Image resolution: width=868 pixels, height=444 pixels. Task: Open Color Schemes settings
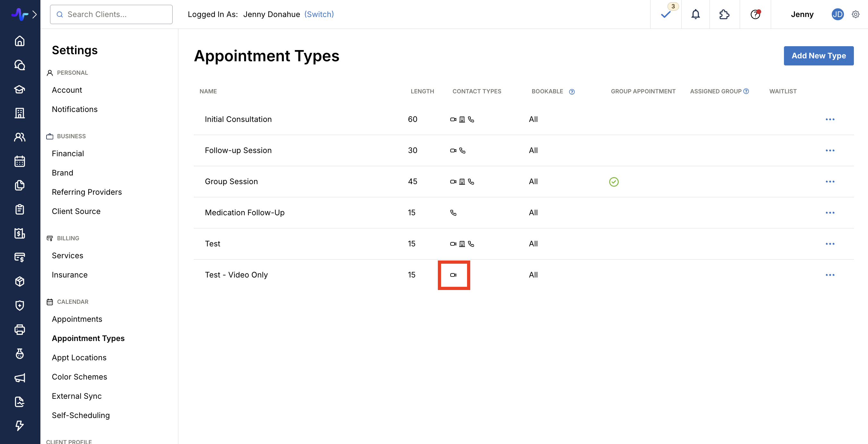click(79, 377)
